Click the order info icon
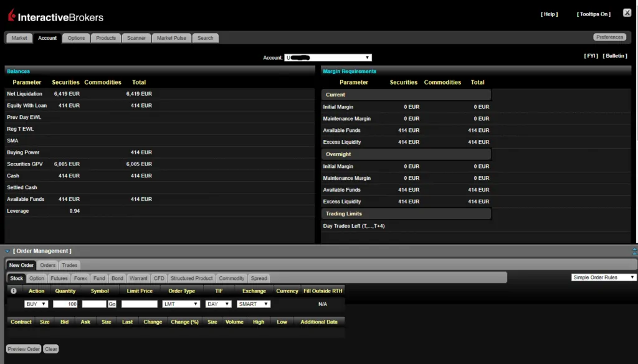 click(x=14, y=291)
